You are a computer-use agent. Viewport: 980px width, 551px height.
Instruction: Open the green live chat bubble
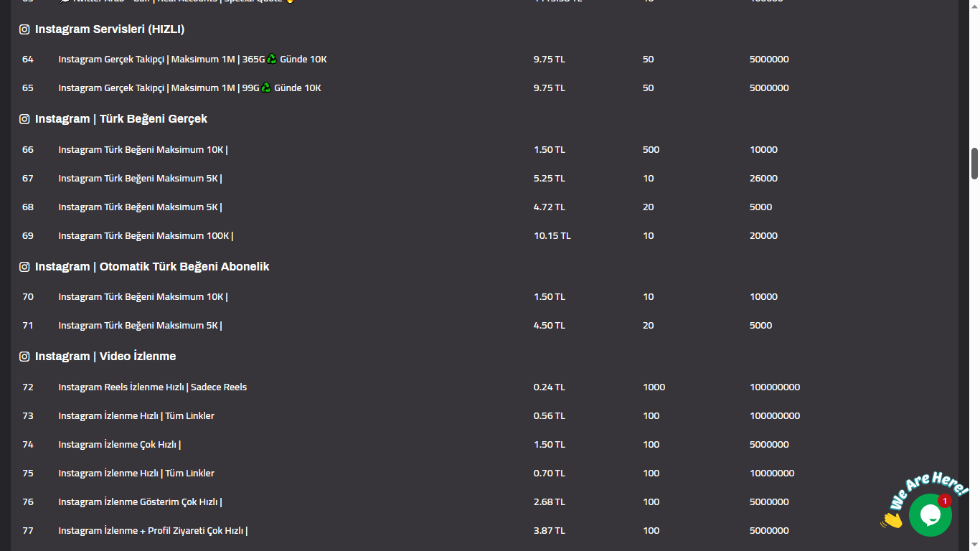point(930,515)
